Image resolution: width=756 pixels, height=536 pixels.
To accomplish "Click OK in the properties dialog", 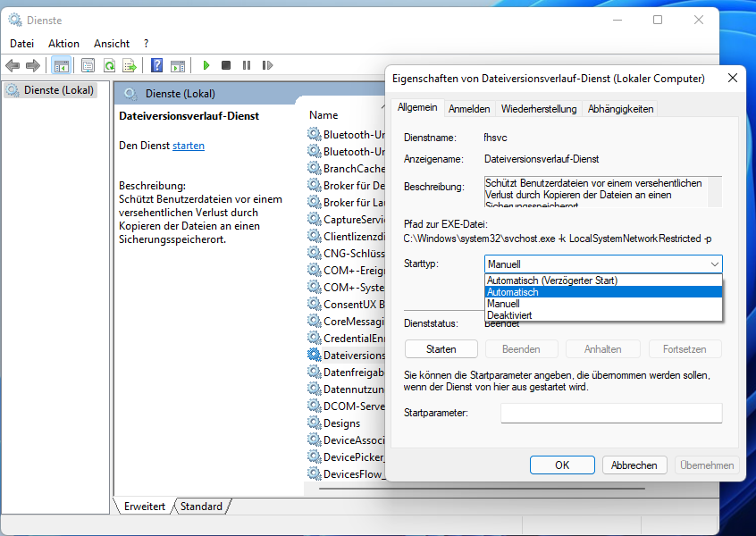I will coord(562,465).
